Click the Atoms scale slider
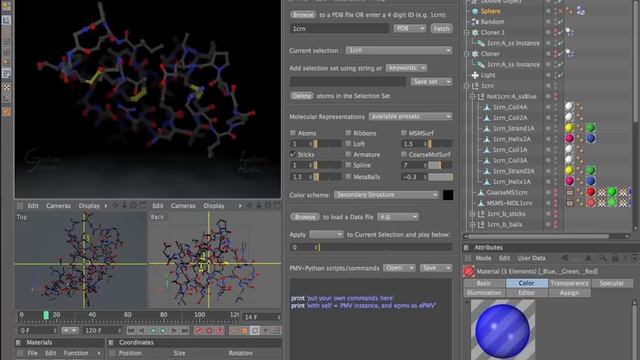Viewport: 640px width, 360px height. pyautogui.click(x=327, y=144)
